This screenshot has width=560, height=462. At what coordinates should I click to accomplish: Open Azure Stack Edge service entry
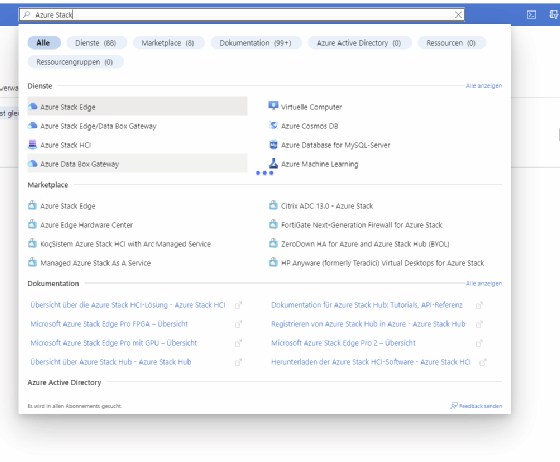pos(137,106)
